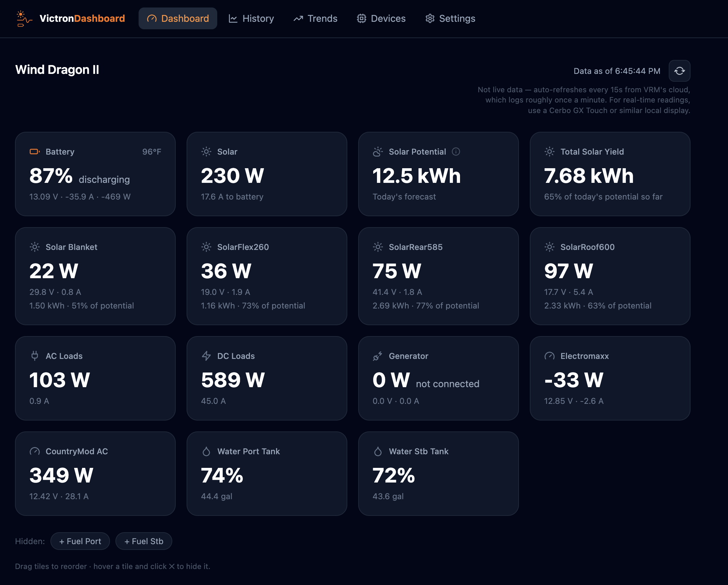Go to the Devices tab
This screenshot has height=585, width=728.
pos(381,18)
